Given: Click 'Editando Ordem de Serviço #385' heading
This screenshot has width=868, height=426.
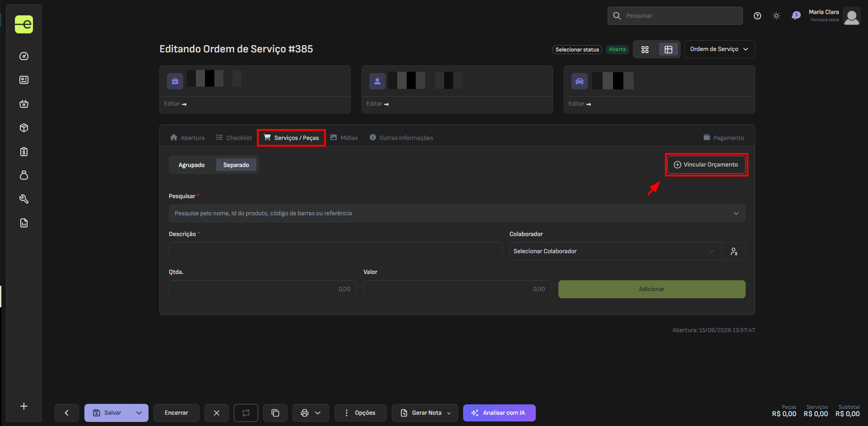Looking at the screenshot, I should click(236, 49).
